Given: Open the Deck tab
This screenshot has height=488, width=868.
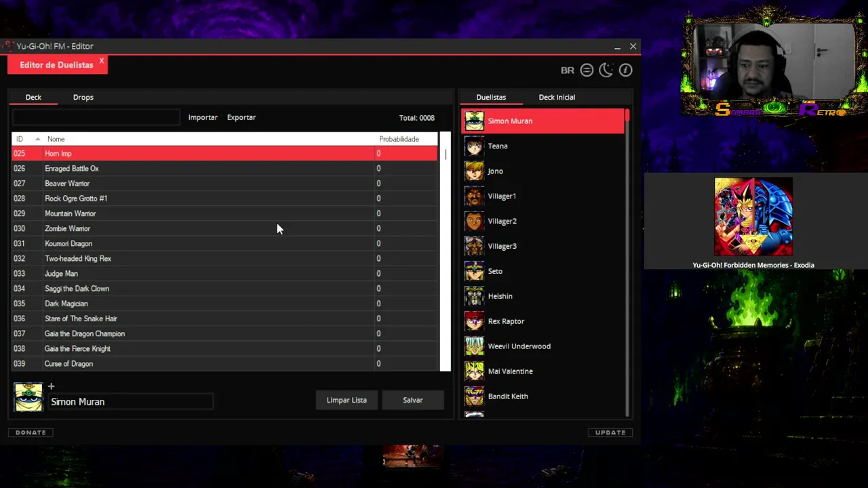Looking at the screenshot, I should coord(33,97).
